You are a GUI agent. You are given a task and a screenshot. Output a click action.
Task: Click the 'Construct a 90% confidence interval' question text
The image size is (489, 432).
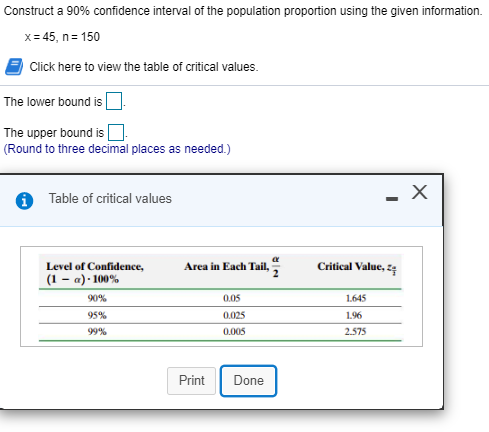click(243, 11)
